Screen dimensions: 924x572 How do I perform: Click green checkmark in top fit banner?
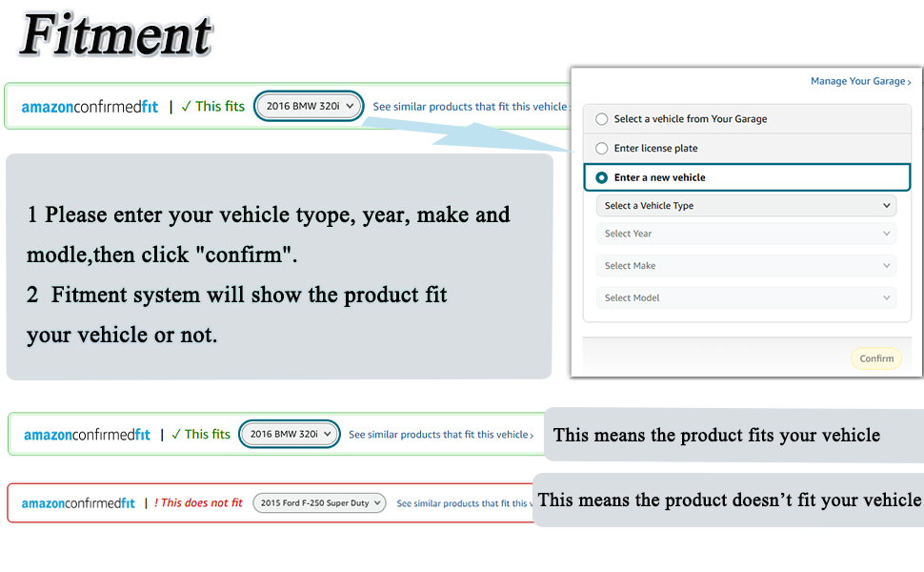tap(186, 107)
